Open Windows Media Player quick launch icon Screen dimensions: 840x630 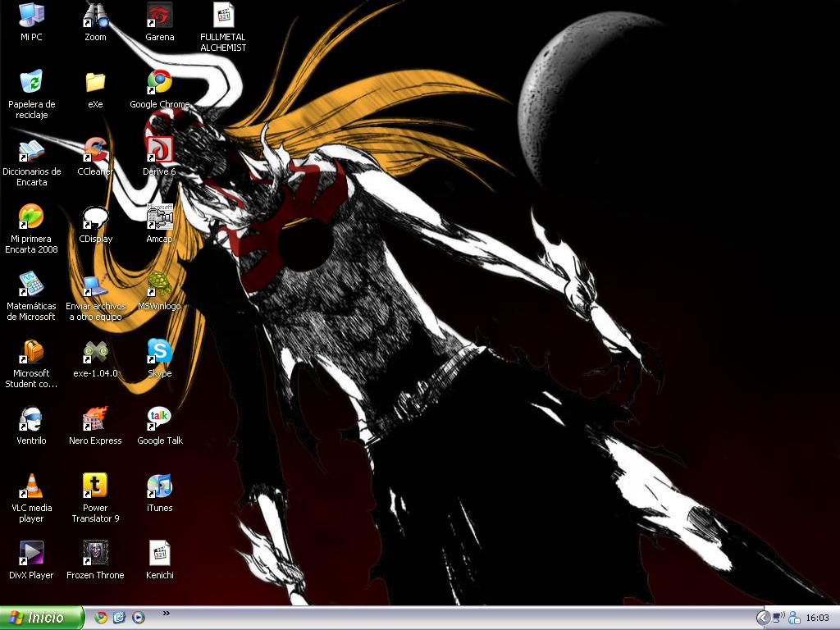tap(138, 618)
